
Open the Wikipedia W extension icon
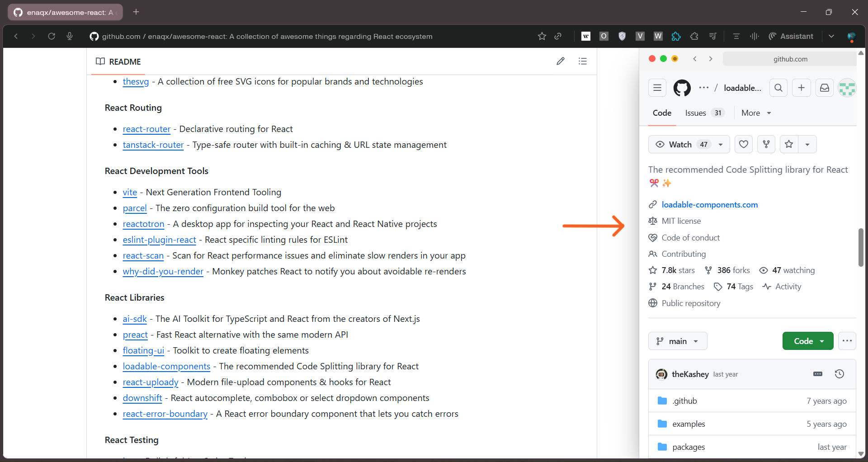point(658,36)
